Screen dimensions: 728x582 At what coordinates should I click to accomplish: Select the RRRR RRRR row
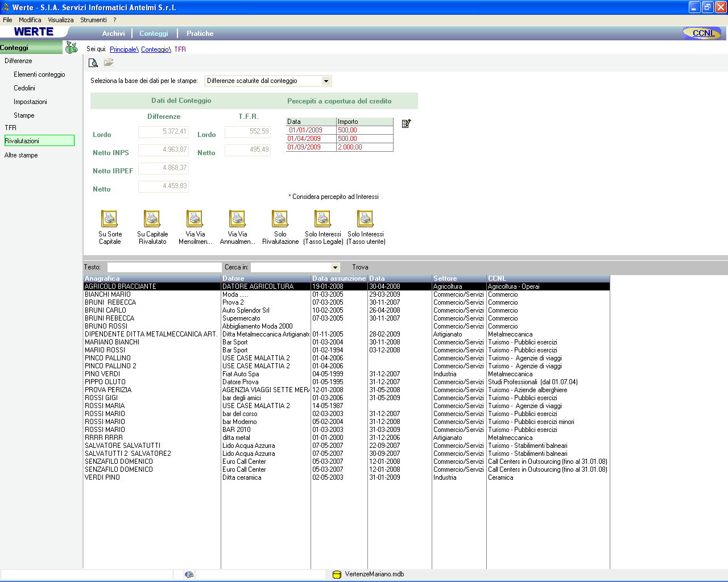pos(346,438)
